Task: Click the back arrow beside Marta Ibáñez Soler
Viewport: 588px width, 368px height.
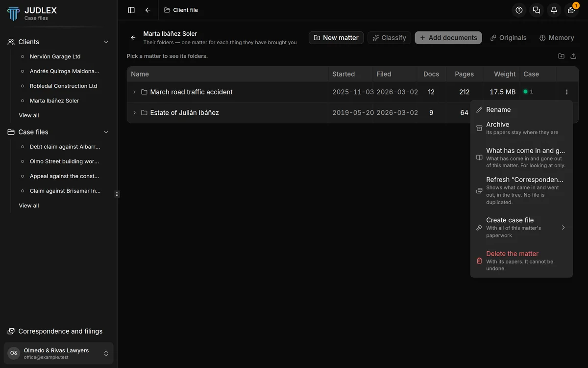Action: (133, 38)
